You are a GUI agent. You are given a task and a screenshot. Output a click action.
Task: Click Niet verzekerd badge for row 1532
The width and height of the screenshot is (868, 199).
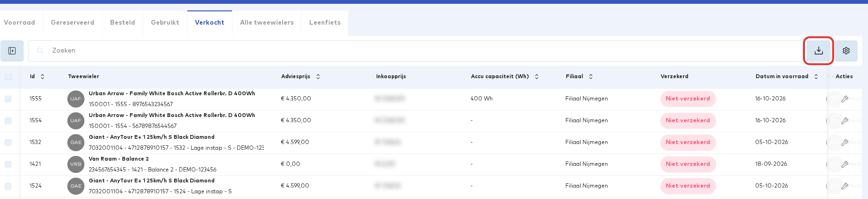click(x=688, y=143)
